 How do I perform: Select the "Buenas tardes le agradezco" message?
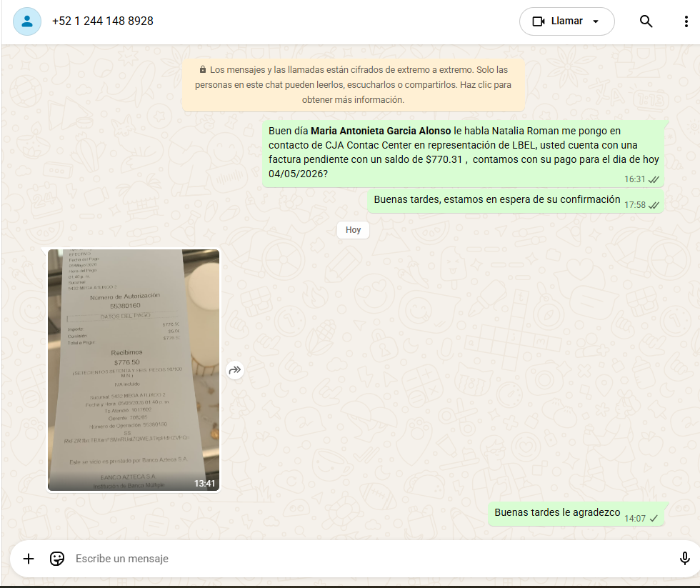coord(576,514)
